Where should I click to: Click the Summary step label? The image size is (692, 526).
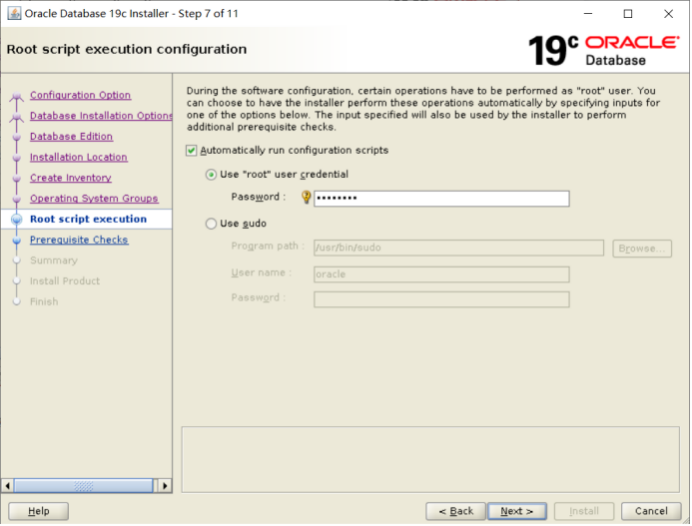pyautogui.click(x=54, y=260)
